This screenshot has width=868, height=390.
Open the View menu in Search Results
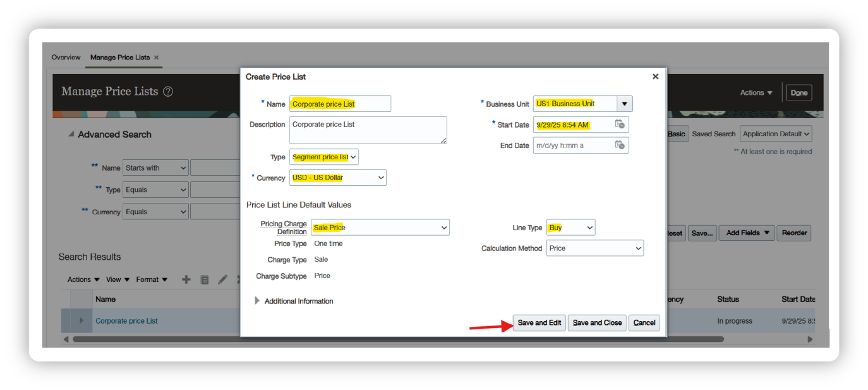point(118,279)
